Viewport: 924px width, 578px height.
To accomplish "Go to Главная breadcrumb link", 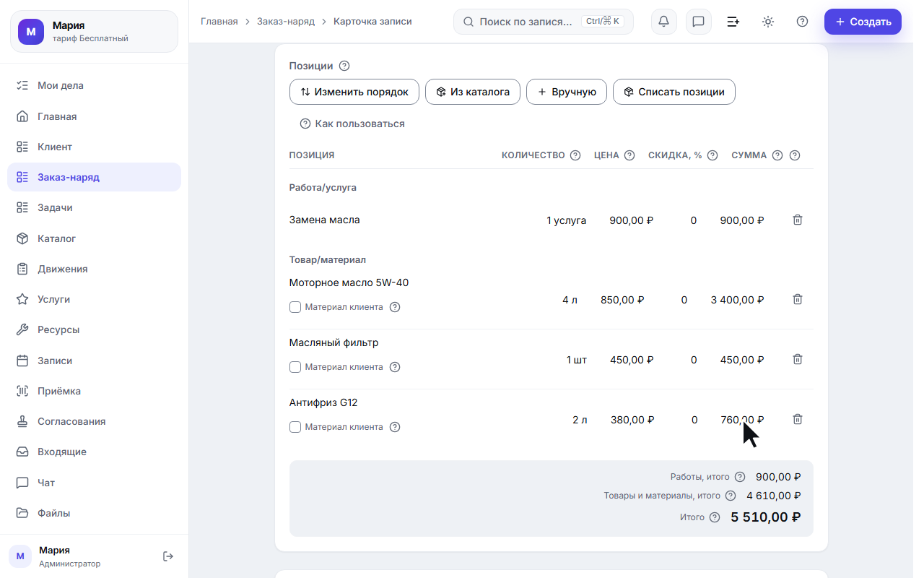I will click(x=219, y=22).
